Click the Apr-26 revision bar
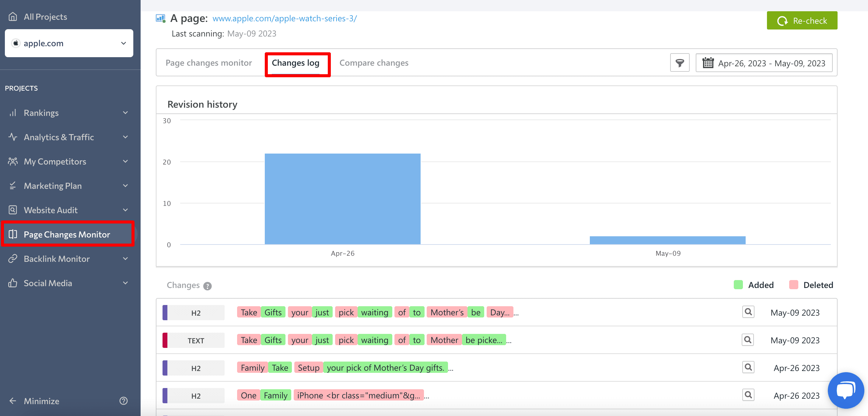 [342, 199]
